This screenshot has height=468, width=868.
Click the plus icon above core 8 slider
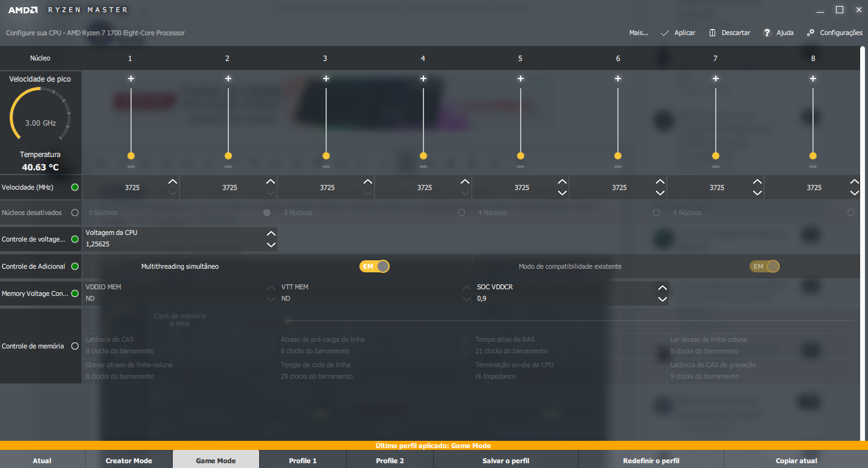point(813,79)
